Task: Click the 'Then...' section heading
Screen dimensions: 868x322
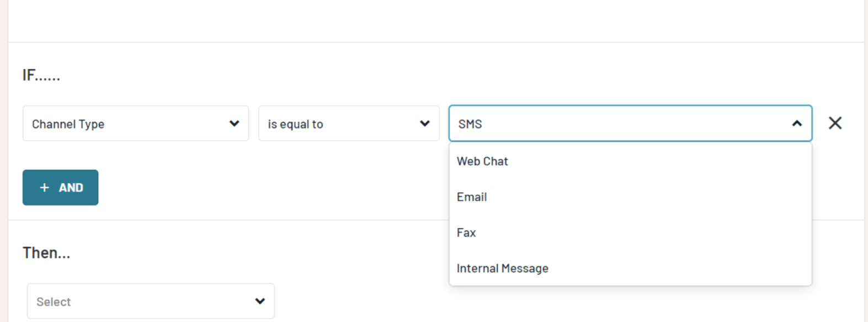Action: tap(46, 253)
